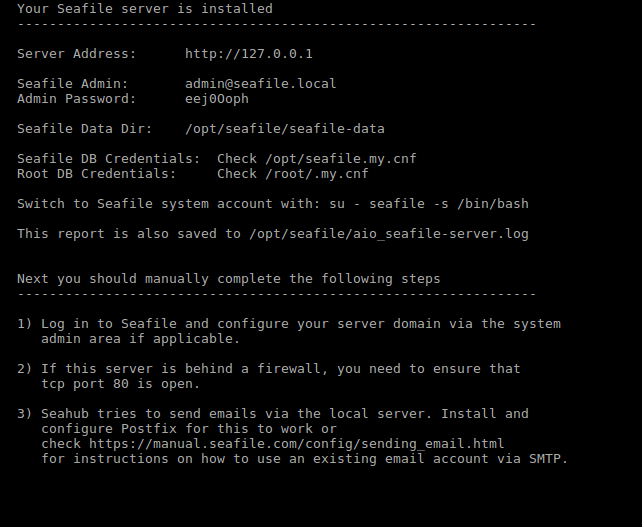Screen dimensions: 642x527
Task: Click the admin@seafile.local admin email
Action: [261, 84]
